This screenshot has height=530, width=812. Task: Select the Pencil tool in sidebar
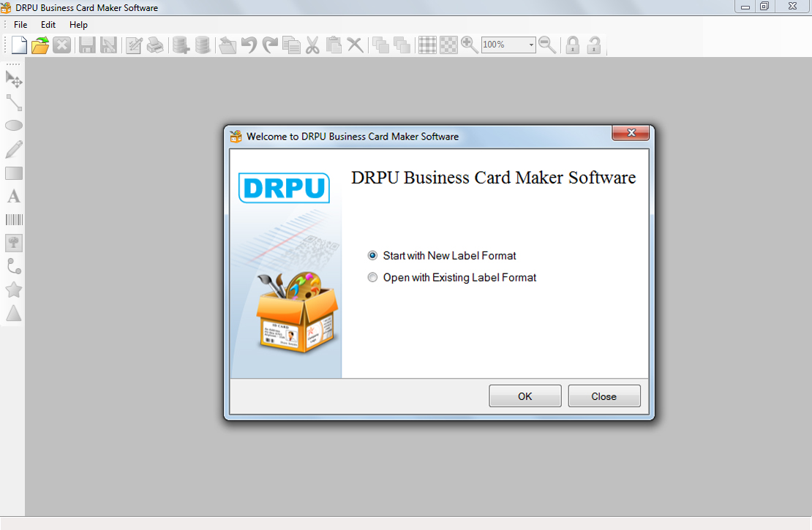coord(14,149)
